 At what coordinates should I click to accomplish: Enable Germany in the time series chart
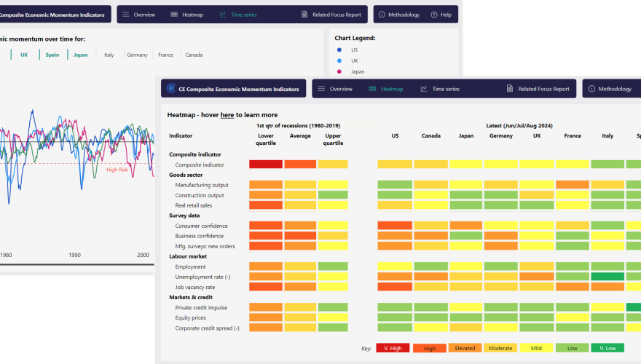(137, 55)
